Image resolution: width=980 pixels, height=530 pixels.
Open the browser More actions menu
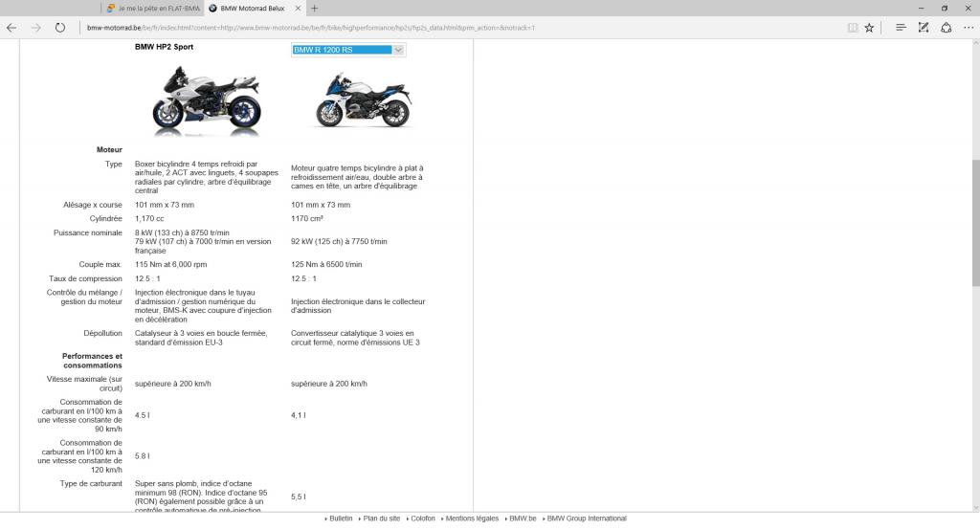[969, 28]
